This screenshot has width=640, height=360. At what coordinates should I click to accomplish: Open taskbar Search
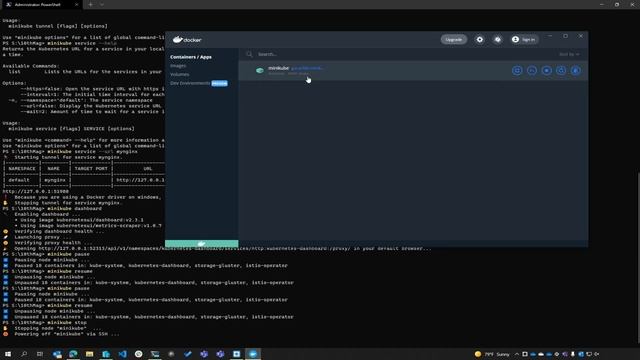click(x=24, y=354)
